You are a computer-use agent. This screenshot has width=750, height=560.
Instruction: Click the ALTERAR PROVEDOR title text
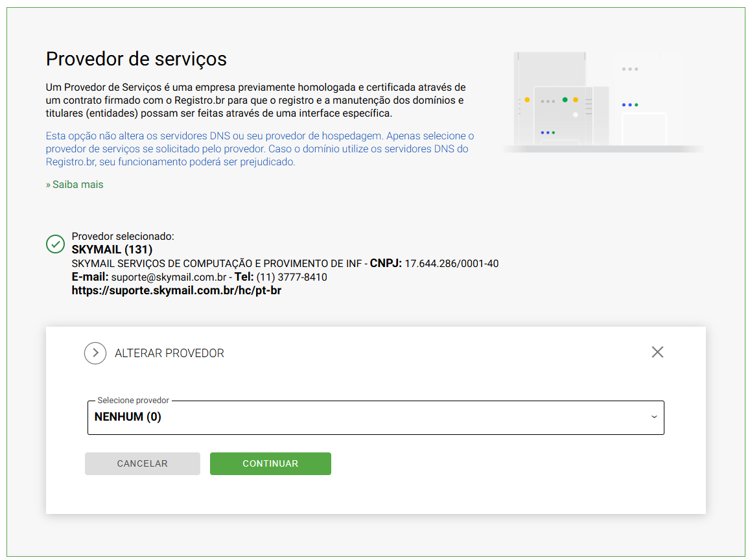point(169,353)
